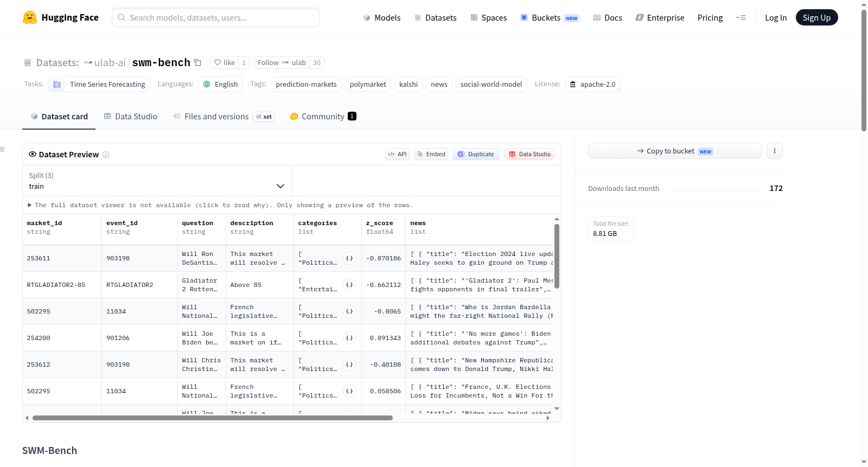868x467 pixels.
Task: Switch to the Dataset card tab
Action: (59, 116)
